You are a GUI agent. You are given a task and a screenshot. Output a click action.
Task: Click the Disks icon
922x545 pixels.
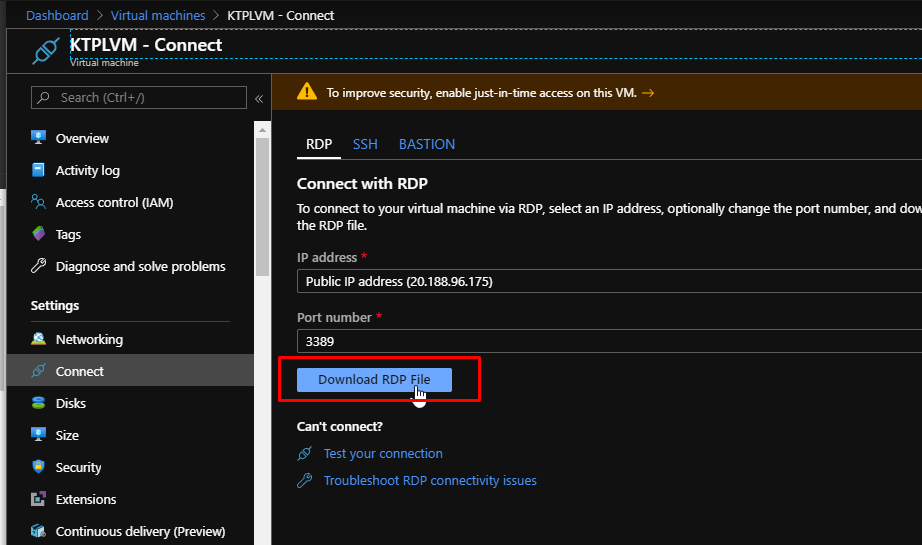38,403
